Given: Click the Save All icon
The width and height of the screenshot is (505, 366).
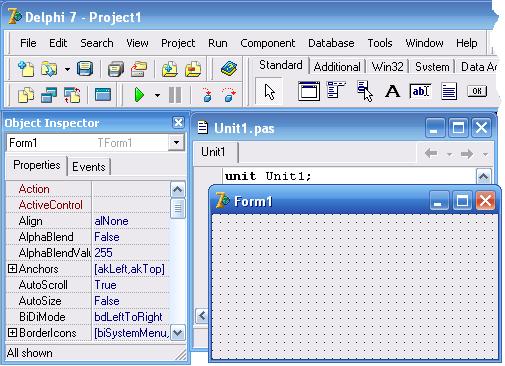Looking at the screenshot, I should point(116,69).
